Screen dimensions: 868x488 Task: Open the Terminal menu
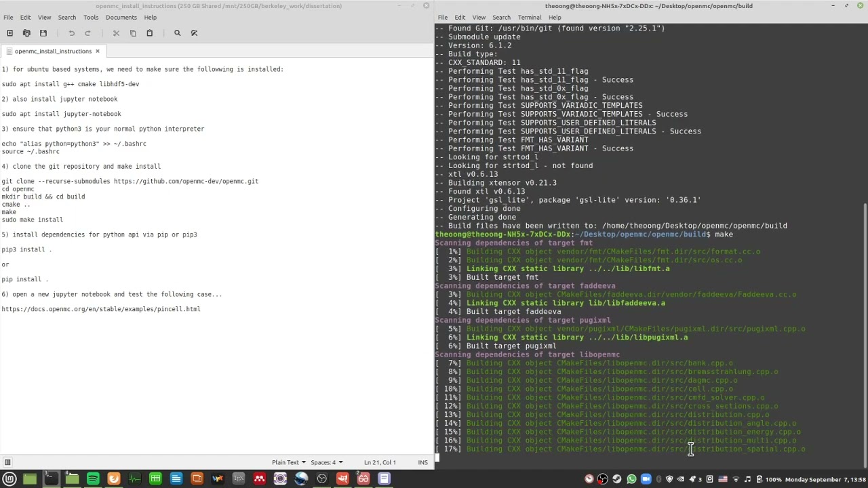point(530,17)
